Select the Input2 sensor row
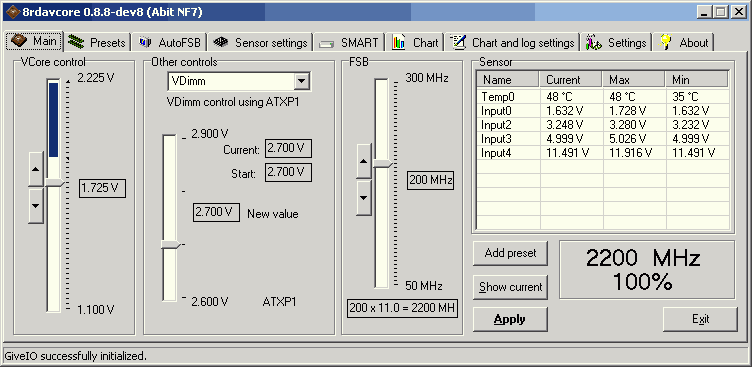Viewport: 752px width, 367px height. tap(603, 125)
